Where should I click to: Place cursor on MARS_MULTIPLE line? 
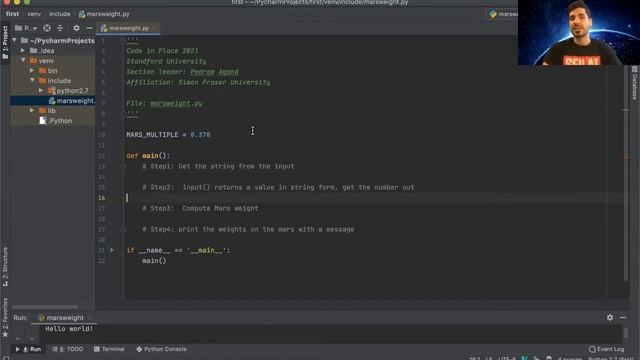[168, 135]
